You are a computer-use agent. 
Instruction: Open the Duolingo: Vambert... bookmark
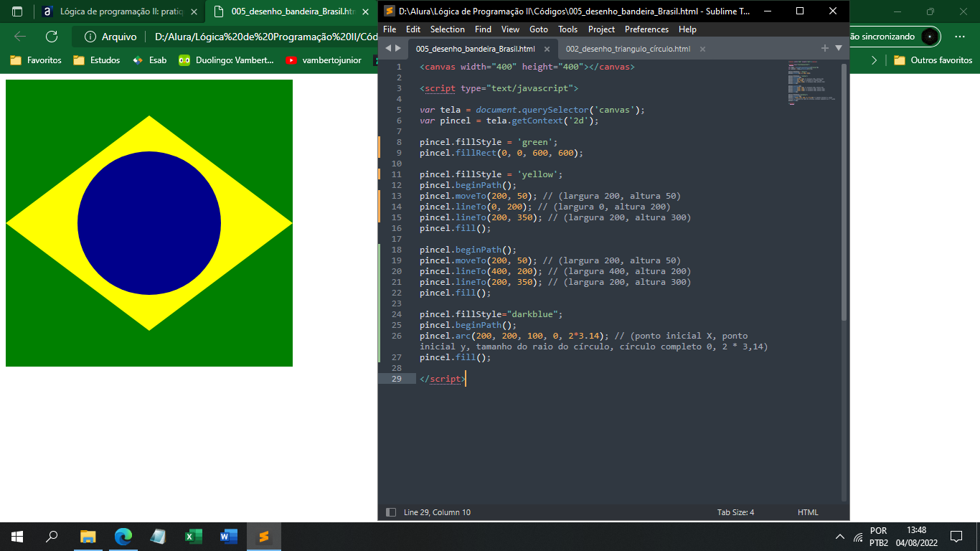(227, 60)
